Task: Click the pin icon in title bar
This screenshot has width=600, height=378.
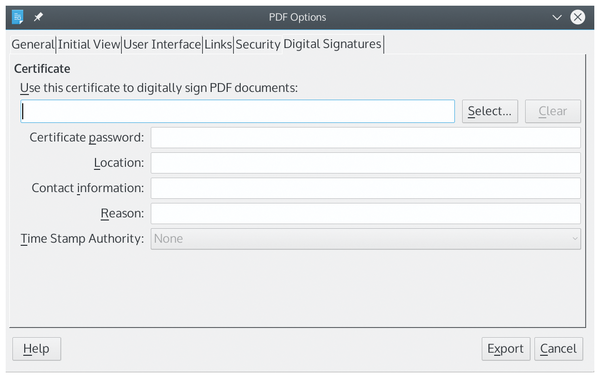Action: [38, 17]
